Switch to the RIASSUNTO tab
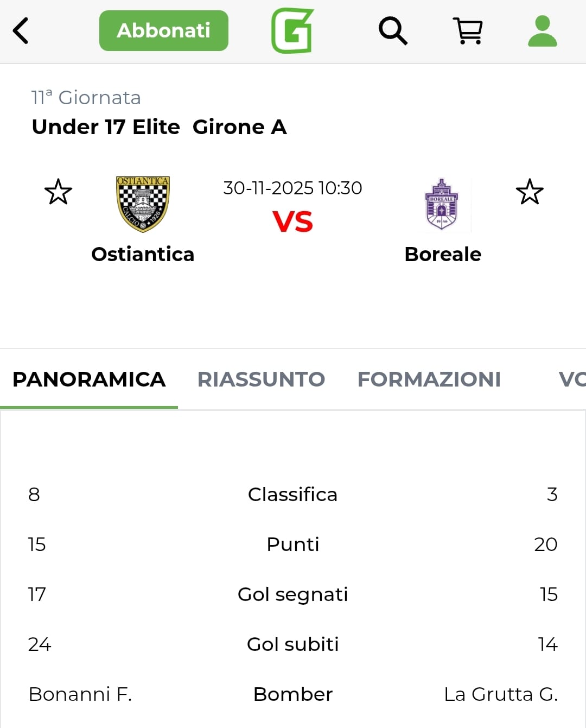 click(x=261, y=379)
